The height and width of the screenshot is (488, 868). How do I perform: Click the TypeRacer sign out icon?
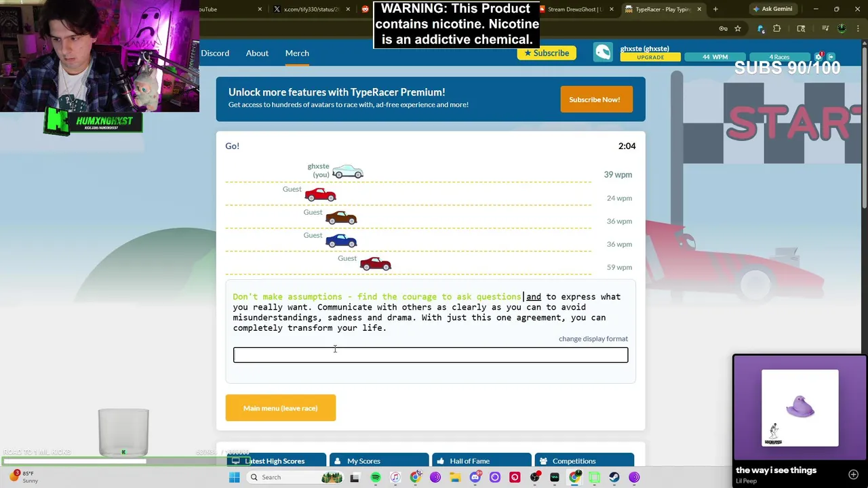click(829, 57)
